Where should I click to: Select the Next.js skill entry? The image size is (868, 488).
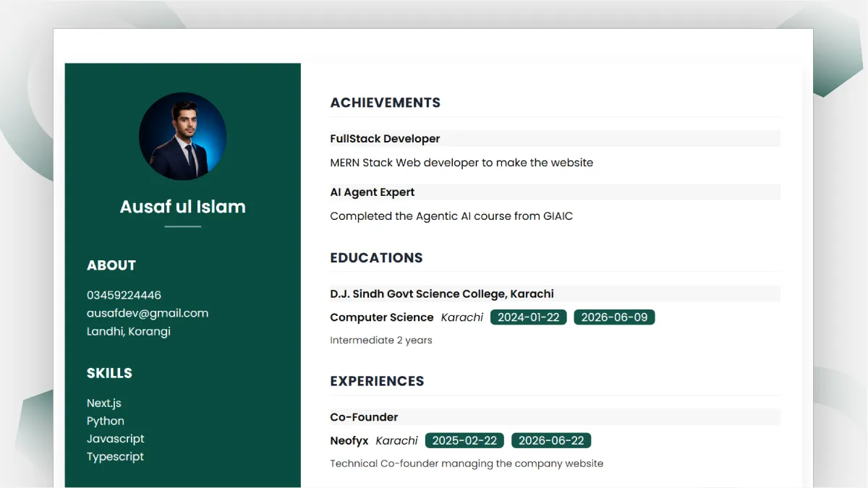(x=104, y=403)
